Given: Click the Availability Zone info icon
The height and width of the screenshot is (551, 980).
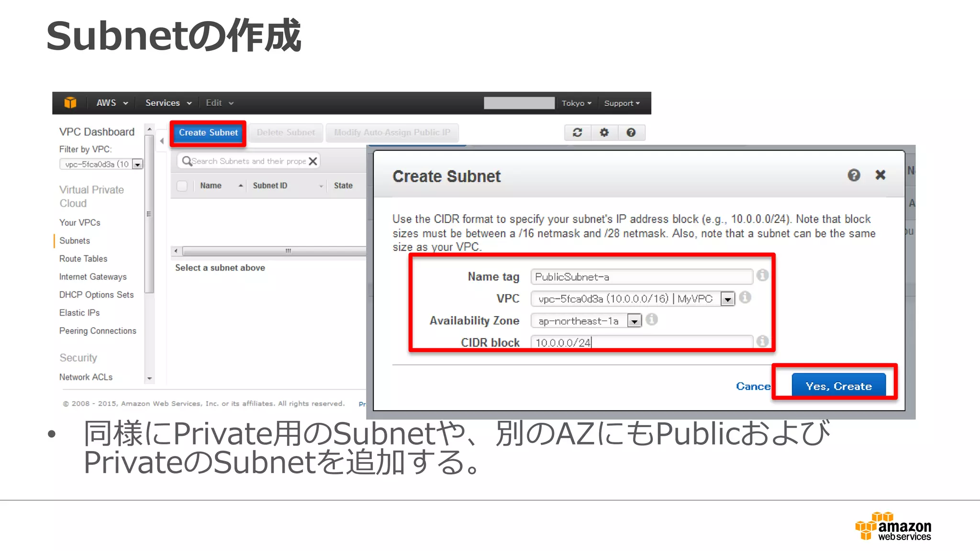Looking at the screenshot, I should [x=651, y=319].
